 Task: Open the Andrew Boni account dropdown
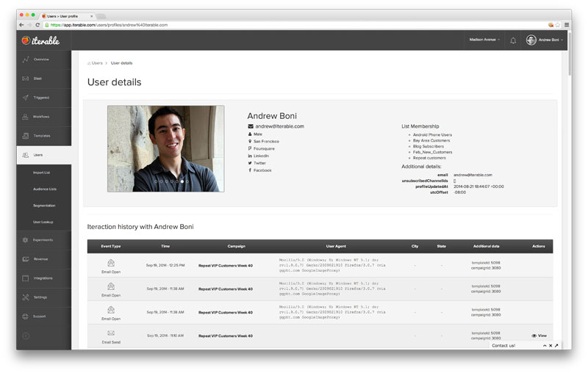545,40
